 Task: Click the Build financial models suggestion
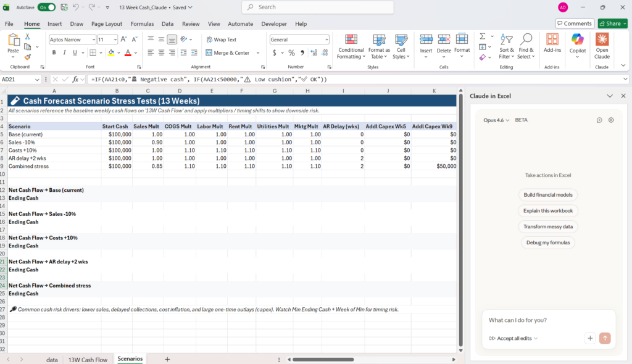click(548, 195)
